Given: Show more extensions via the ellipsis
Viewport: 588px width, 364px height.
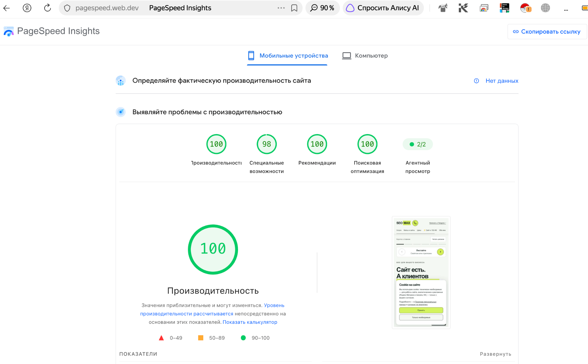Looking at the screenshot, I should 566,10.
